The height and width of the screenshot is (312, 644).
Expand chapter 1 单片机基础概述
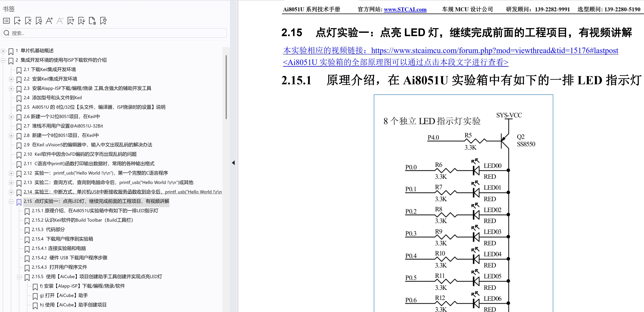click(3, 51)
